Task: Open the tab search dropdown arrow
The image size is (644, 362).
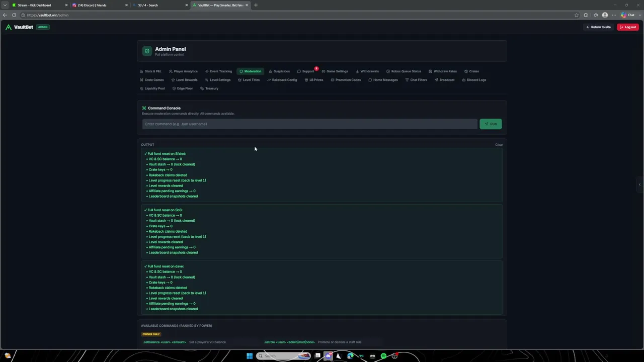Action: [5, 5]
